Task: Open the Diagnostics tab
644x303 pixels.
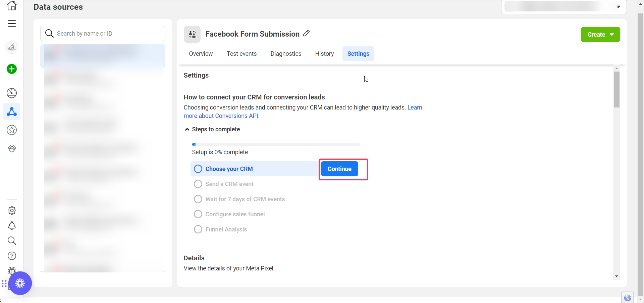Action: pos(286,54)
